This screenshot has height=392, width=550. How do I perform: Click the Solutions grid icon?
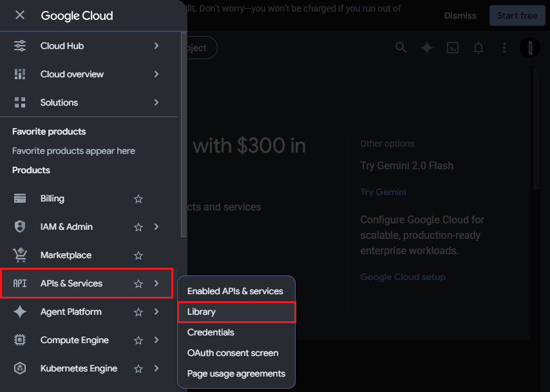pos(20,102)
